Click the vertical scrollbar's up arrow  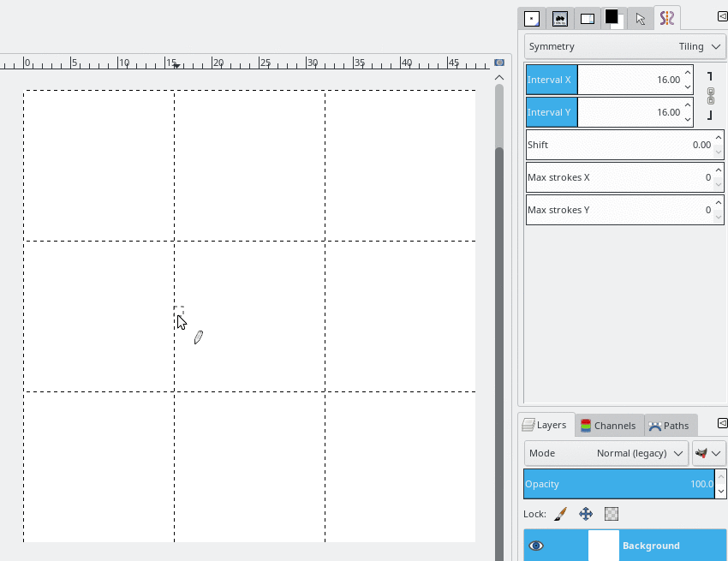click(x=499, y=78)
